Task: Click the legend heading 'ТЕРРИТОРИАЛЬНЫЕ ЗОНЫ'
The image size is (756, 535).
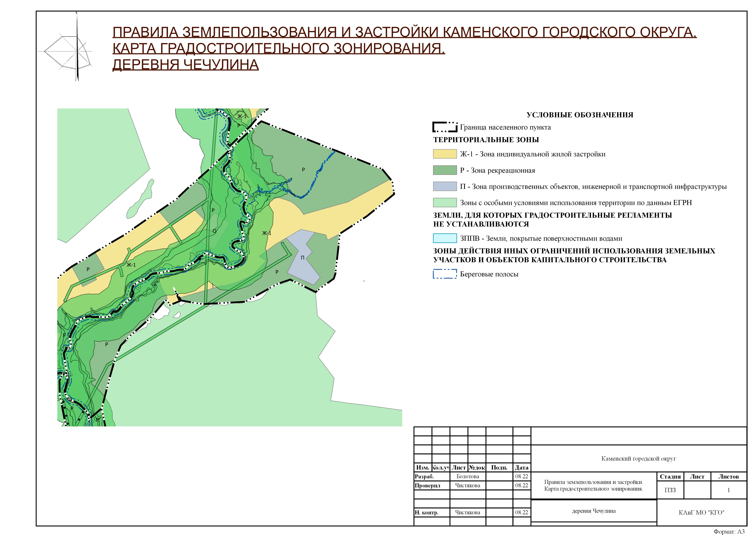Action: coord(486,140)
